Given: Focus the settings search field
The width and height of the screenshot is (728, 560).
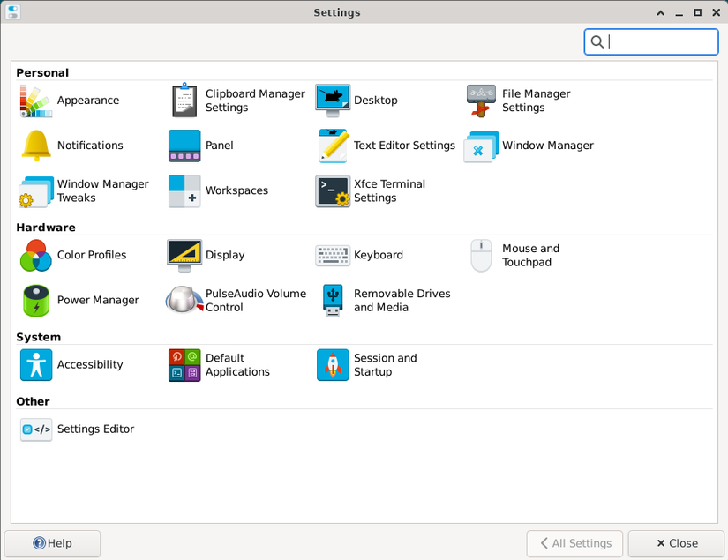Looking at the screenshot, I should click(x=651, y=41).
